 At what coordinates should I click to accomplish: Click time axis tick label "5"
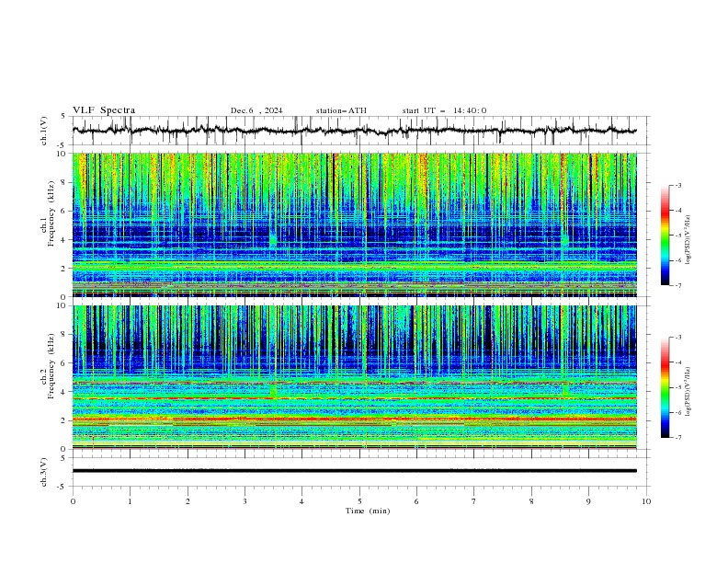[359, 501]
